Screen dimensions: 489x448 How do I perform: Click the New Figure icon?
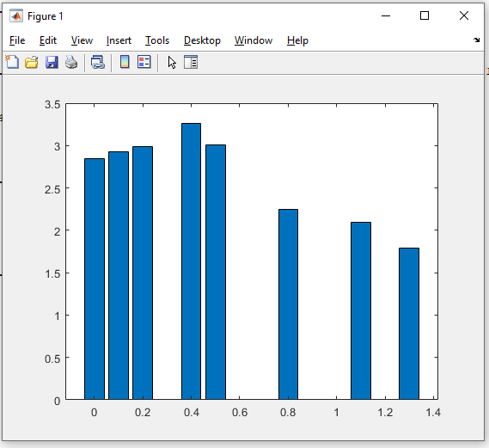point(13,62)
